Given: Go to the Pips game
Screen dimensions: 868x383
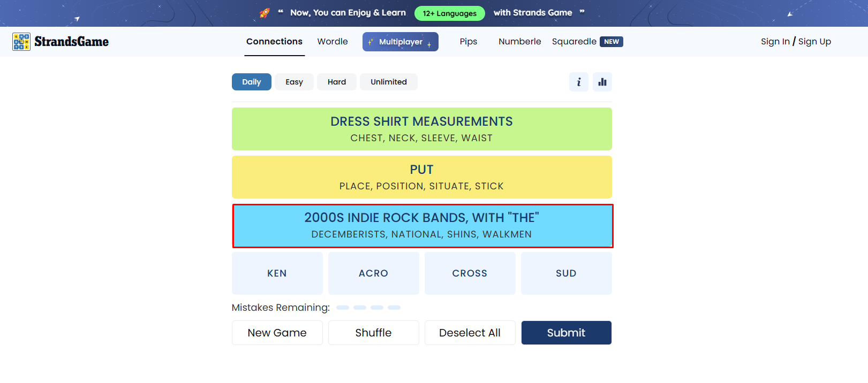Looking at the screenshot, I should (x=469, y=42).
